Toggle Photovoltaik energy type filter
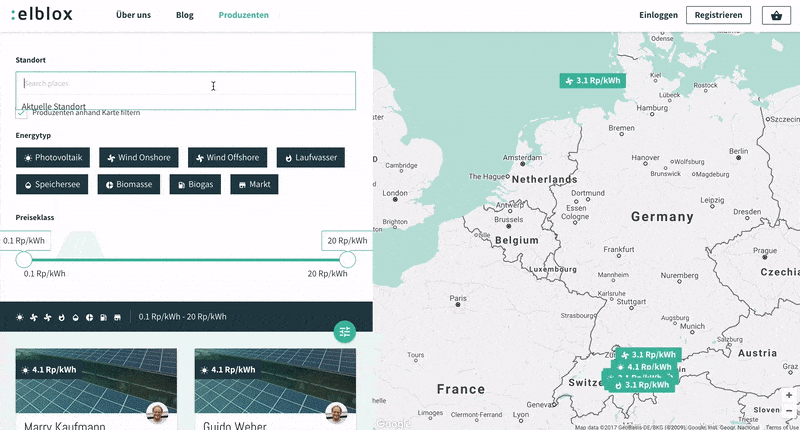The height and width of the screenshot is (430, 800). tap(53, 158)
